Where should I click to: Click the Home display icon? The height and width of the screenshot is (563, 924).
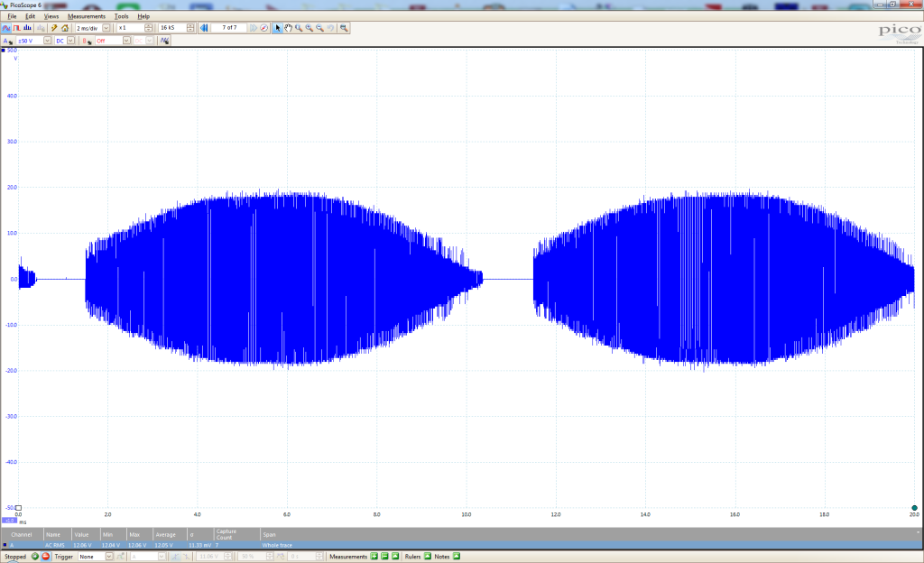(x=65, y=28)
